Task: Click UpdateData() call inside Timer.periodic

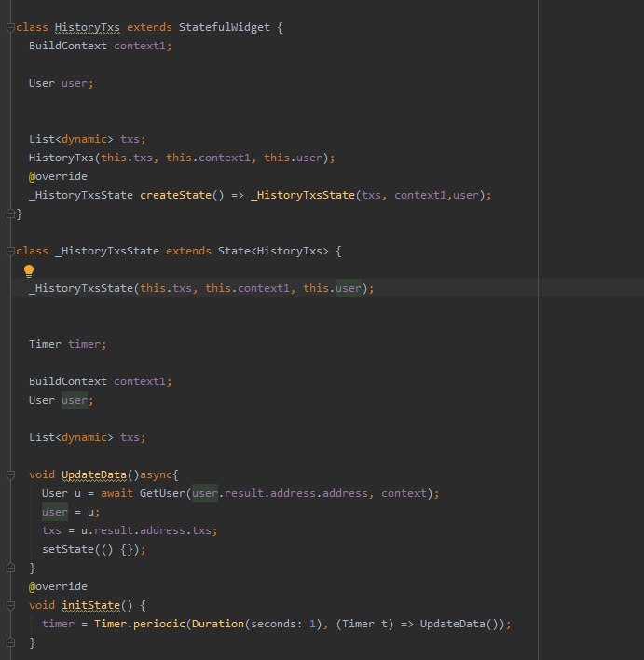Action: coord(459,624)
